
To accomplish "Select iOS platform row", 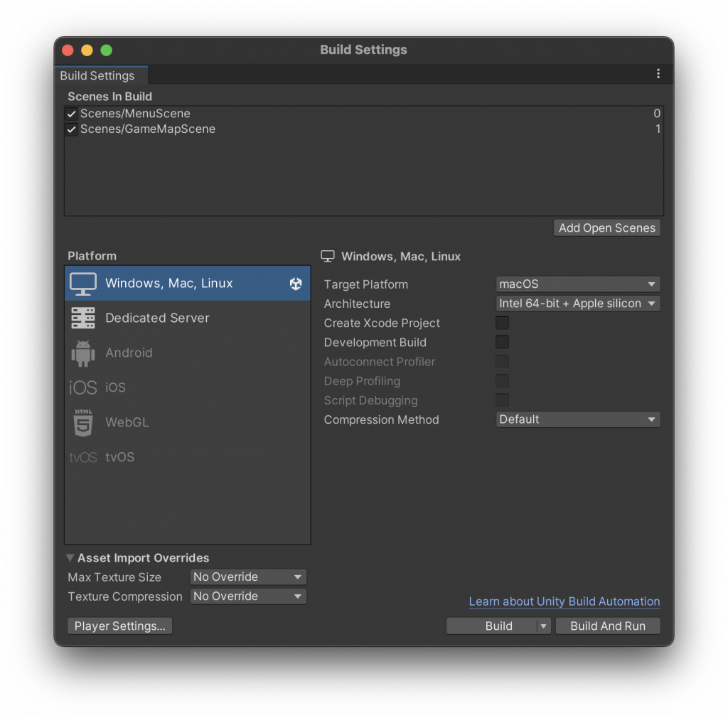I will click(x=188, y=387).
